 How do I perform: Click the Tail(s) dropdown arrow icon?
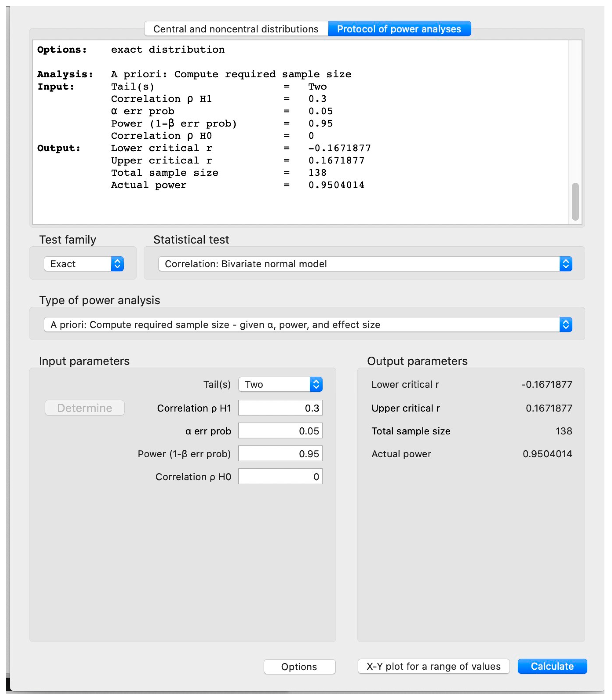point(316,384)
